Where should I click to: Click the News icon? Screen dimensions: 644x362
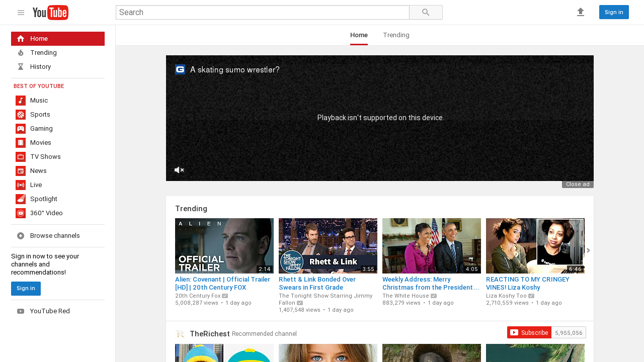click(x=21, y=171)
